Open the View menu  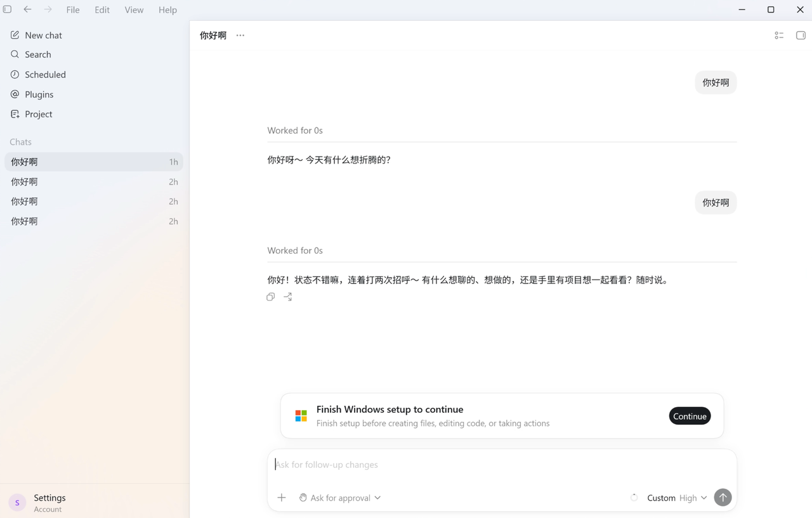click(x=134, y=10)
